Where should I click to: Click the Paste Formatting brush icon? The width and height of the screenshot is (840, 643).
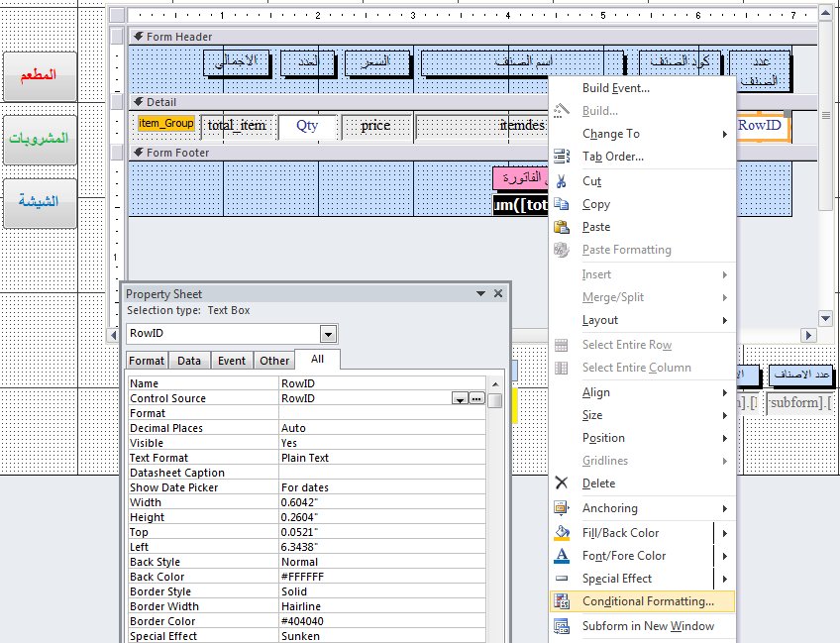click(x=561, y=250)
